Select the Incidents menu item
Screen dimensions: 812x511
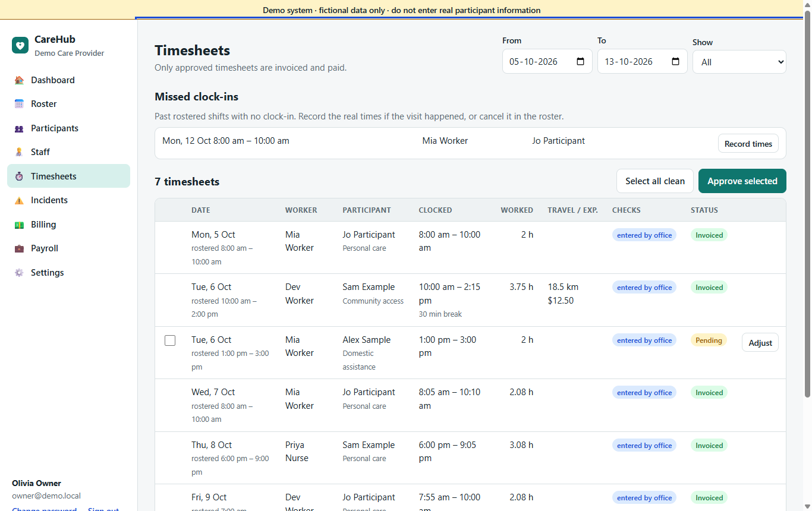tap(68, 200)
